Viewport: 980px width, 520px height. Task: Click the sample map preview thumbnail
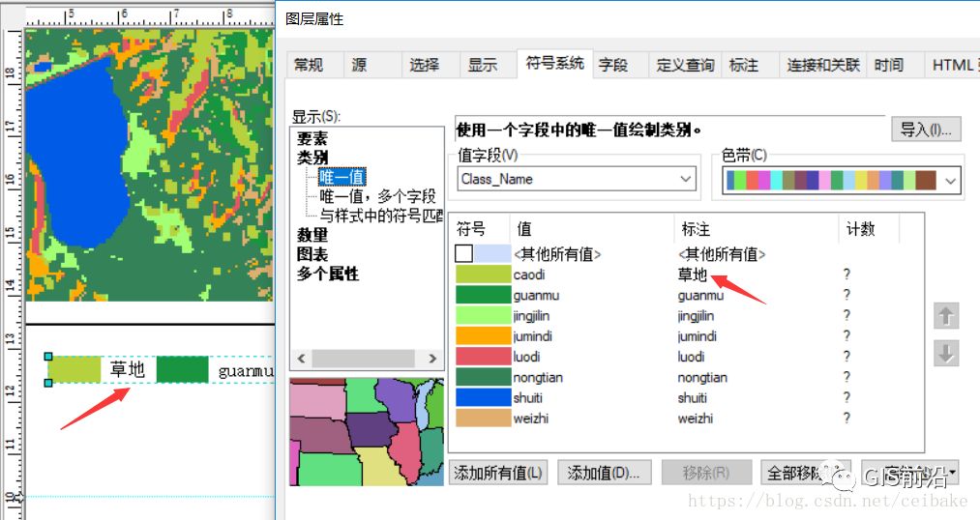click(367, 432)
